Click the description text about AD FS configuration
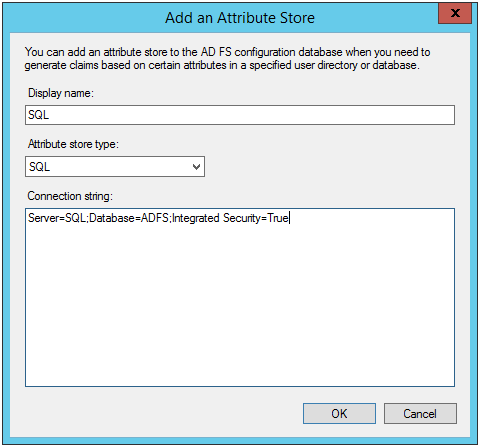 point(227,58)
